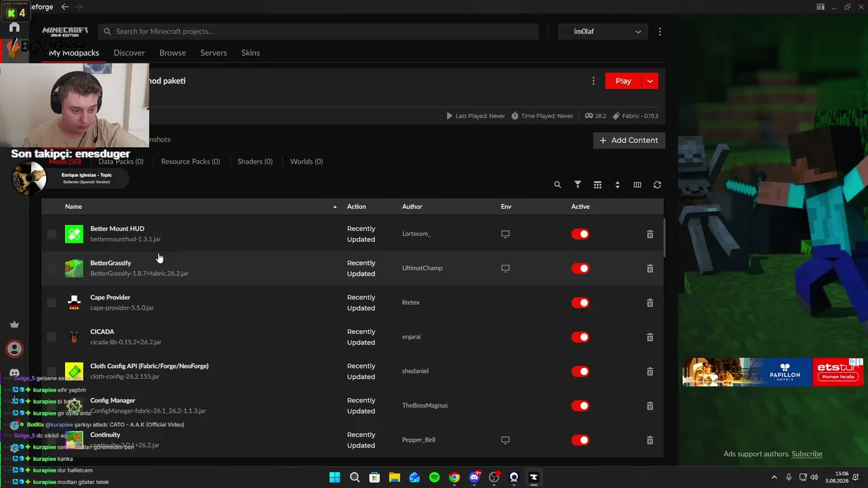Screen dimensions: 868x488
Task: Open Spotify from the taskbar
Action: coord(435,477)
